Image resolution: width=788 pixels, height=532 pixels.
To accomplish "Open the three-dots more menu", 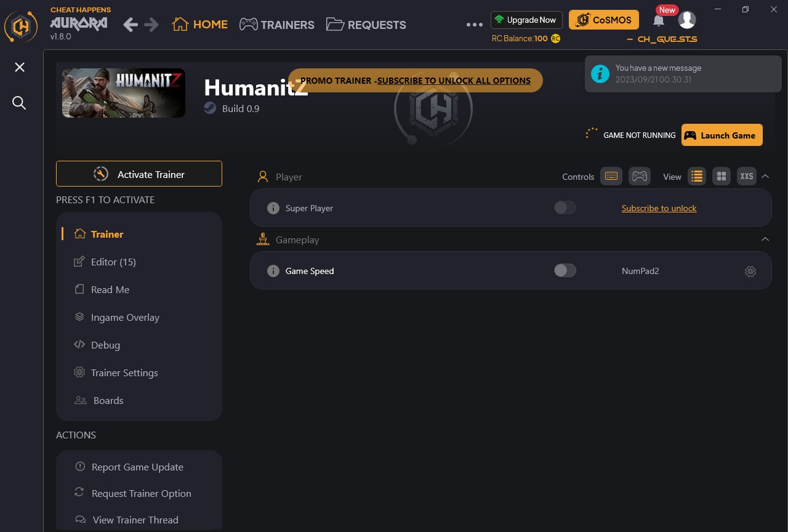I will point(475,25).
